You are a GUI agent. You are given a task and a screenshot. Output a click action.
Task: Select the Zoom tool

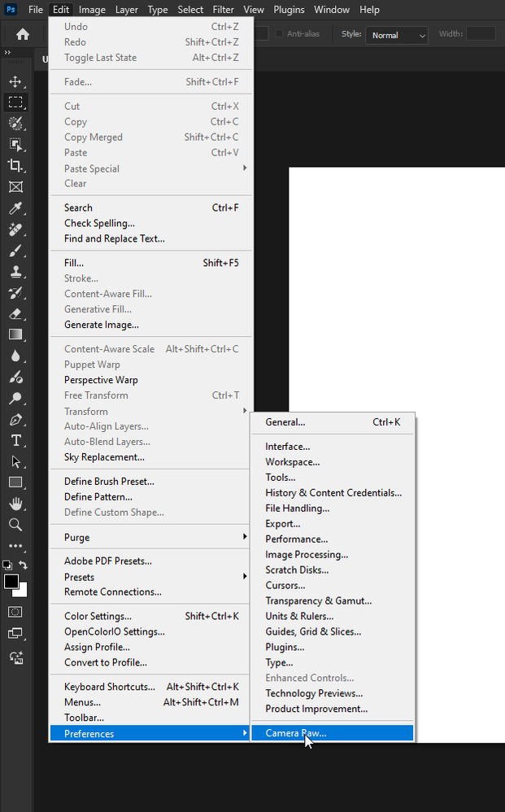pos(15,525)
